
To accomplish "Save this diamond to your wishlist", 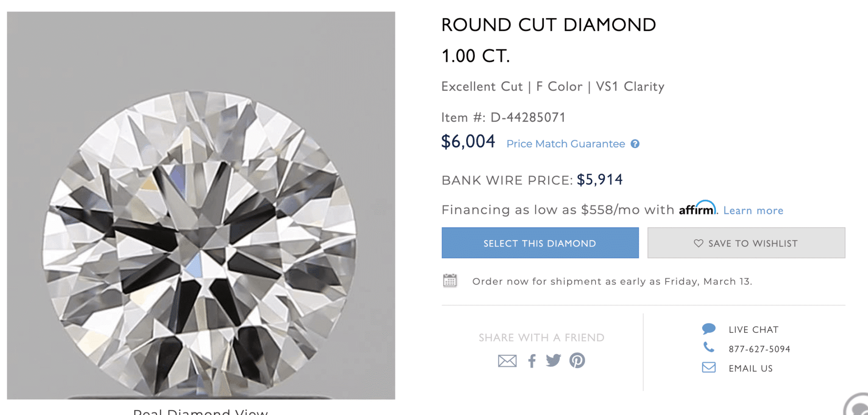I will (746, 243).
